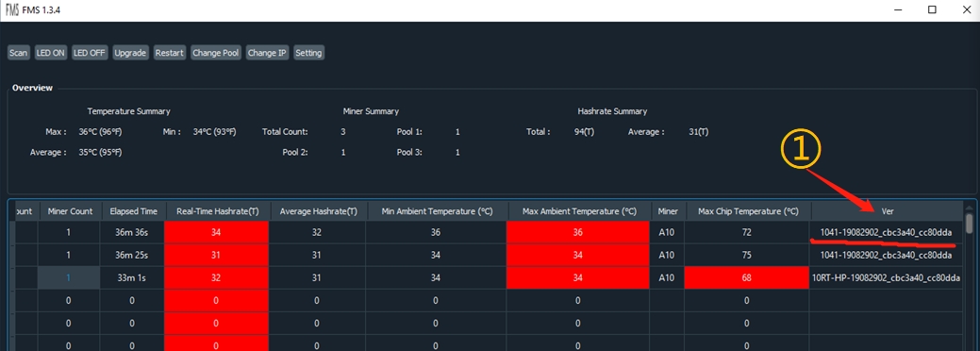Image resolution: width=980 pixels, height=351 pixels.
Task: Sort by Max Chip Temperature column header
Action: click(x=748, y=211)
